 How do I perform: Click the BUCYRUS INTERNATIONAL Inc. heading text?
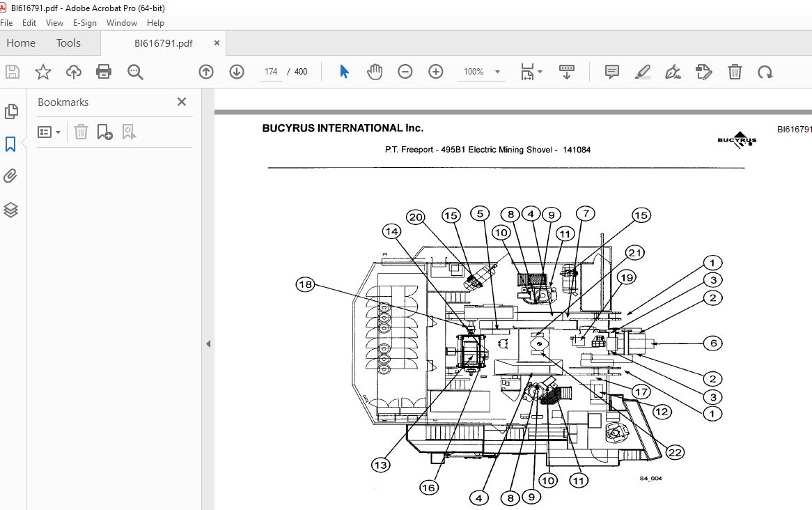pos(343,128)
